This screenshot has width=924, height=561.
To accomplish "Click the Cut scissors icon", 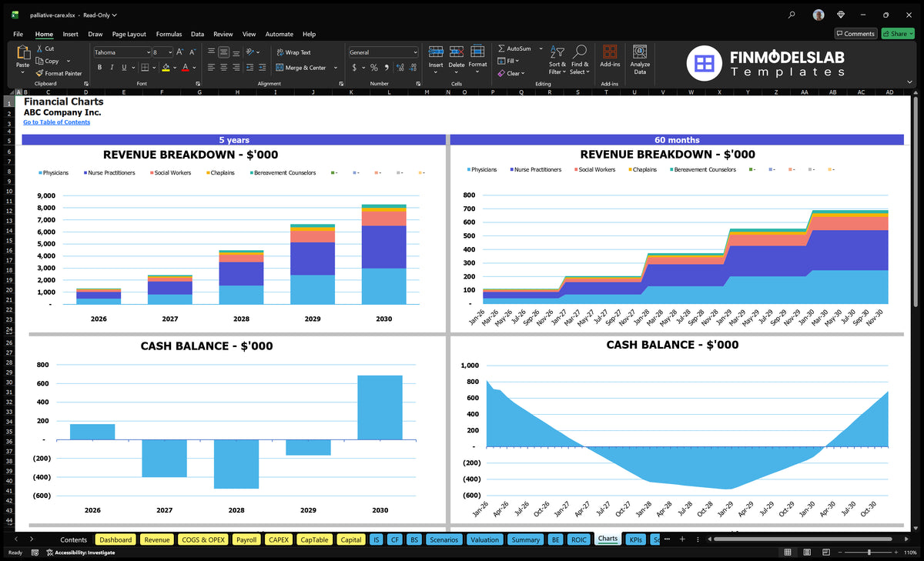I will click(x=39, y=48).
